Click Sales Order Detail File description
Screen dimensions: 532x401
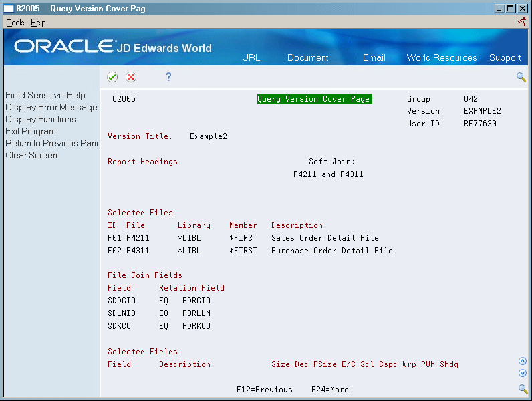[x=325, y=238]
